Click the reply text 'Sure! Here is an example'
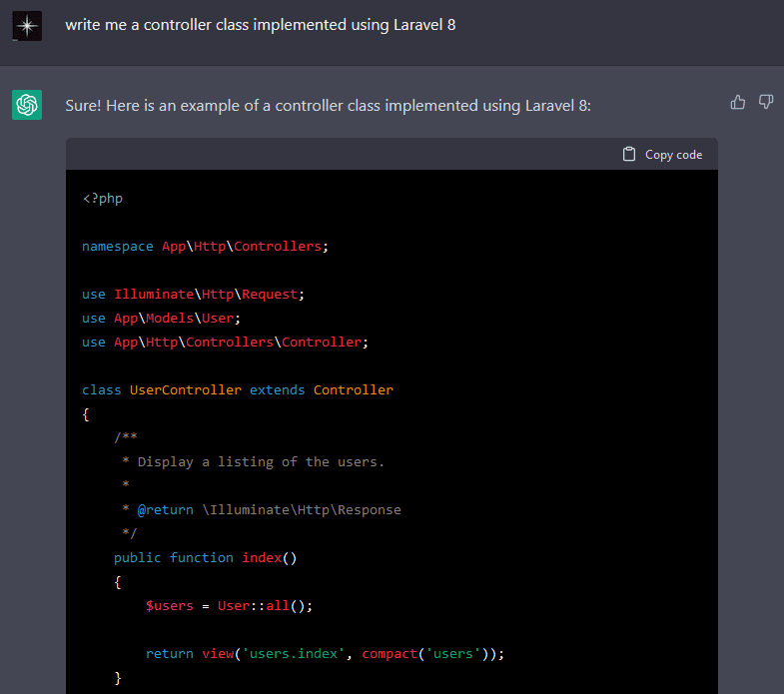The width and height of the screenshot is (784, 694). pyautogui.click(x=328, y=106)
